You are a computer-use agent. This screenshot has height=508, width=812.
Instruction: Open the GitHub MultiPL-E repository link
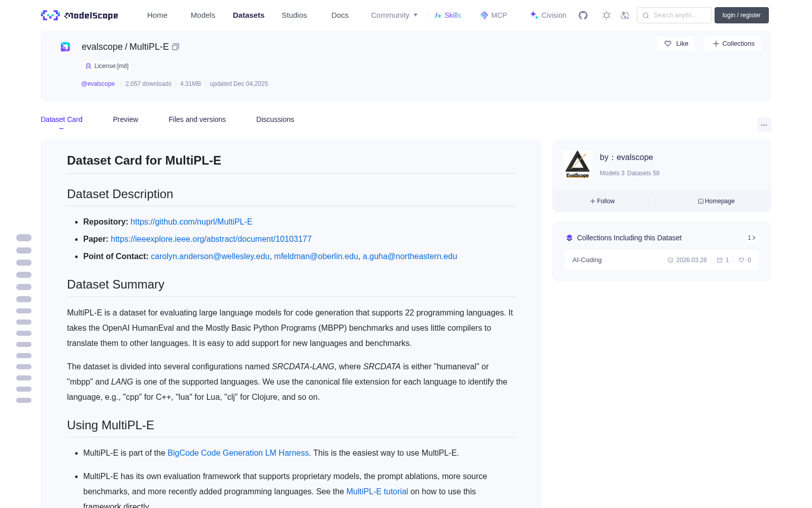coord(191,222)
